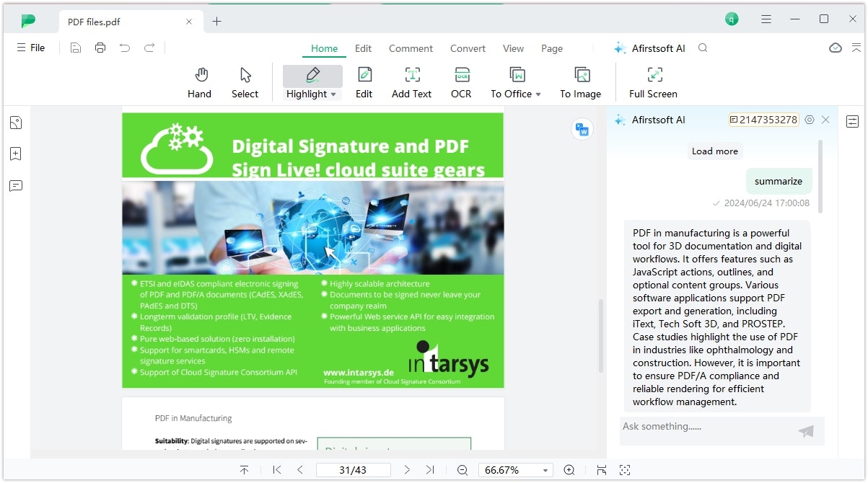
Task: Click the AI chat scrollbar
Action: [x=820, y=177]
